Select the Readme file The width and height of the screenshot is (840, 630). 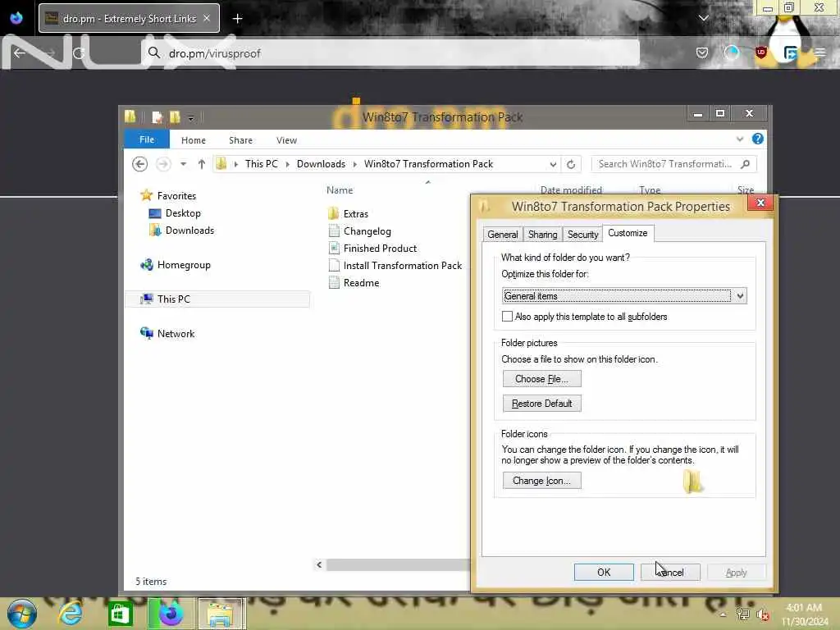point(361,283)
